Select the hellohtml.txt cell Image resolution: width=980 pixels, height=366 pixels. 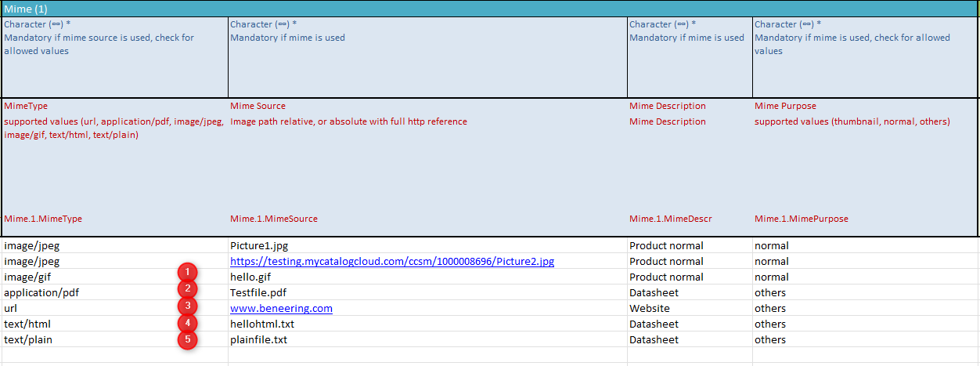coord(262,324)
